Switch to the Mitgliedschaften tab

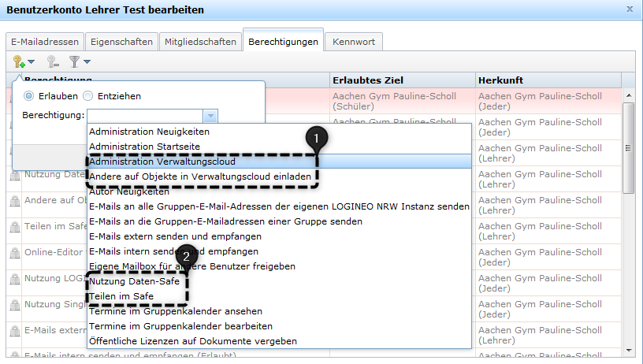click(x=200, y=42)
